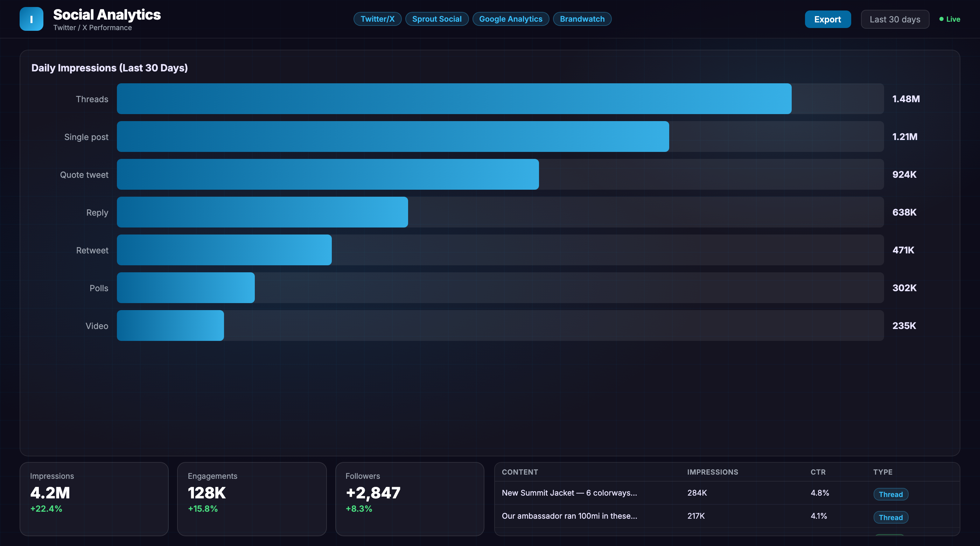This screenshot has height=546, width=980.
Task: Open the ambassador ran 100mi post row
Action: 727,516
